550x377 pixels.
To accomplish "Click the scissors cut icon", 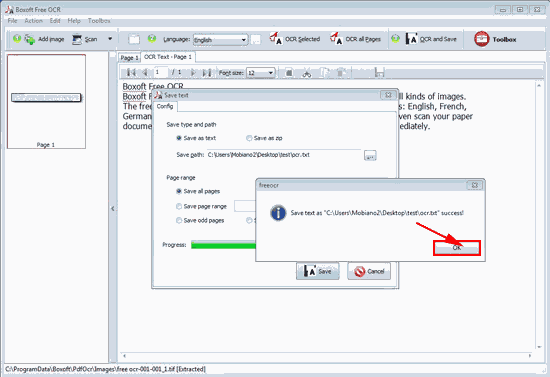I will (x=307, y=73).
